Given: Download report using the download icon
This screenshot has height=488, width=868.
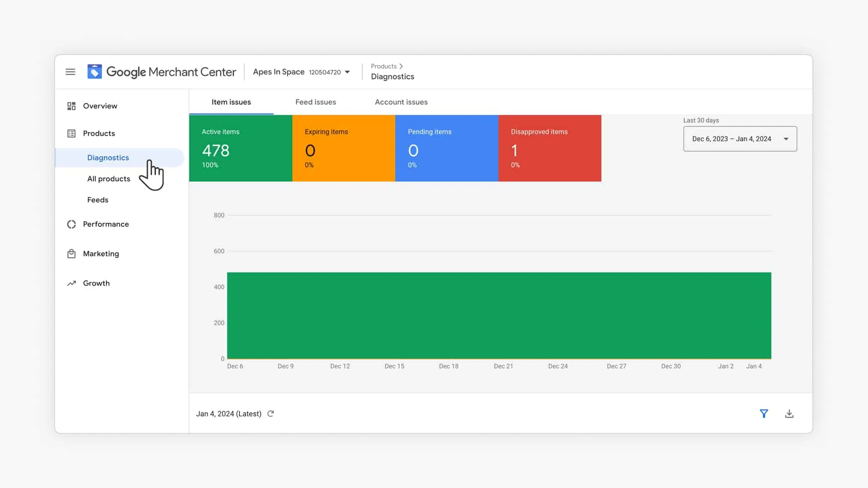Looking at the screenshot, I should (789, 414).
